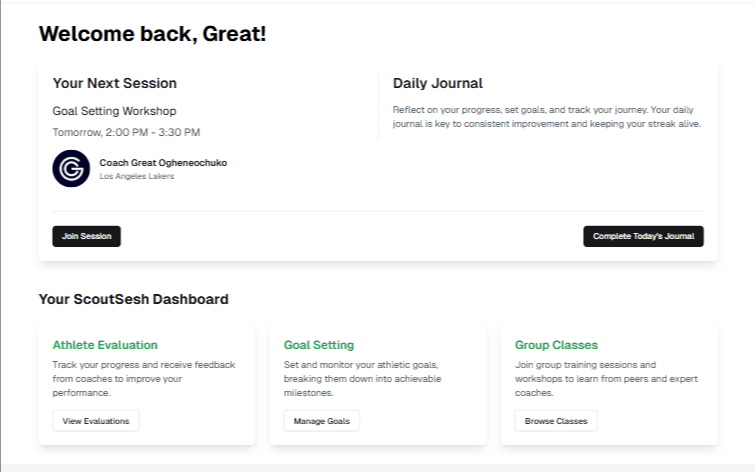Click Coach Great's circular avatar logo
The height and width of the screenshot is (472, 755).
71,168
